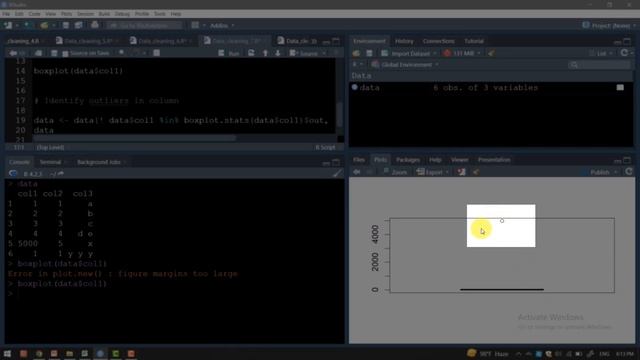
Task: Expand the data object blue toggle
Action: [x=355, y=87]
